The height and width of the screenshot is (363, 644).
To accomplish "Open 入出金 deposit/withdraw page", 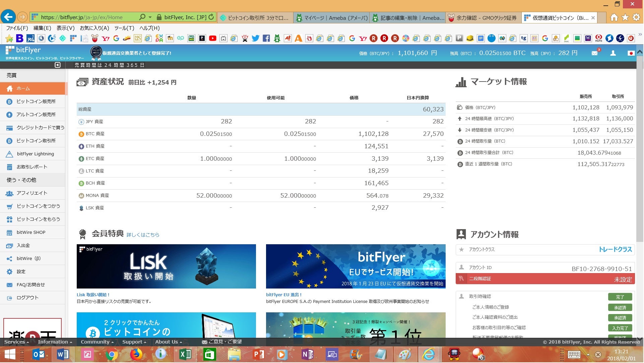I will (x=33, y=246).
